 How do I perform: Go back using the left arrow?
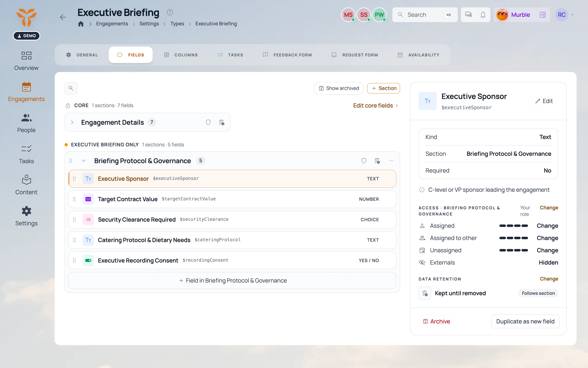[x=63, y=17]
